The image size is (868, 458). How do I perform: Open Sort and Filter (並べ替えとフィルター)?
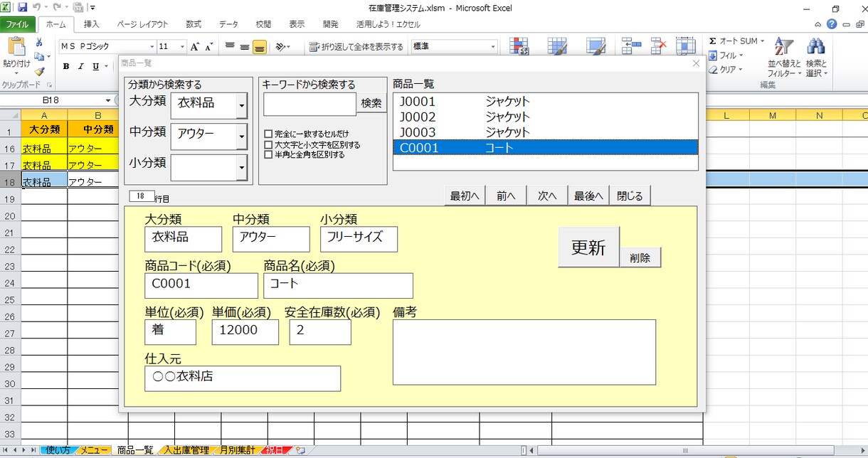[785, 57]
